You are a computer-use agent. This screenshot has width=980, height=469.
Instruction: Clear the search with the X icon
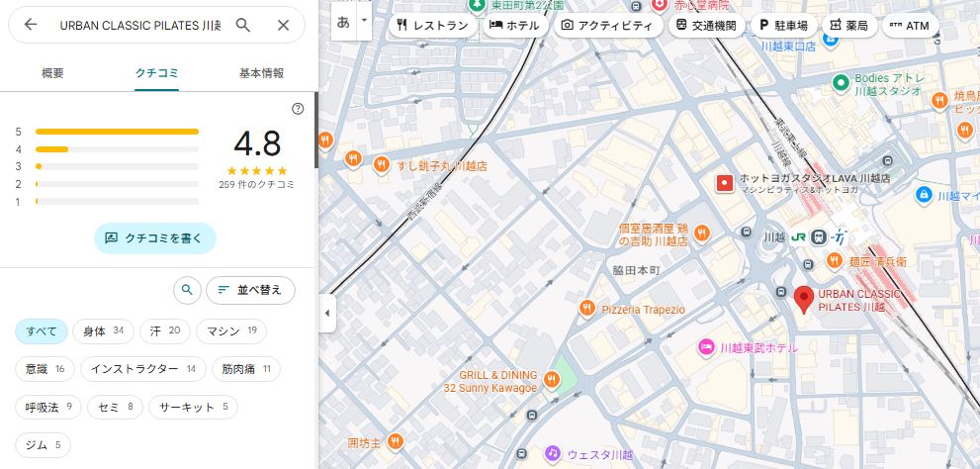[x=284, y=25]
